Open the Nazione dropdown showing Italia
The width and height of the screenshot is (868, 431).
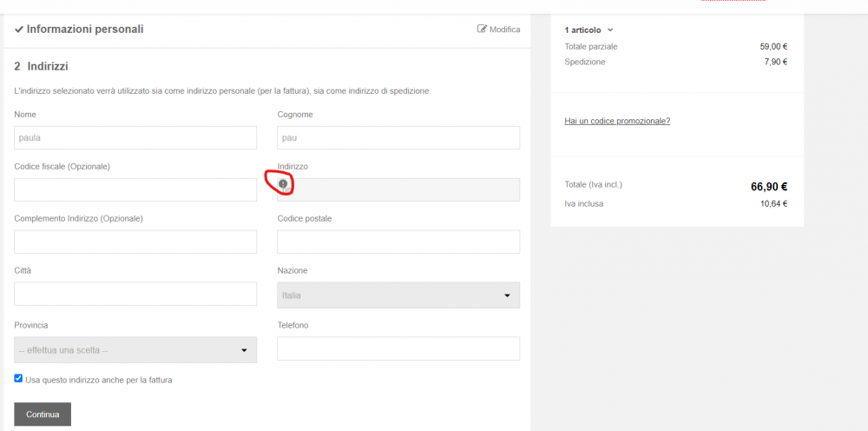pyautogui.click(x=398, y=295)
